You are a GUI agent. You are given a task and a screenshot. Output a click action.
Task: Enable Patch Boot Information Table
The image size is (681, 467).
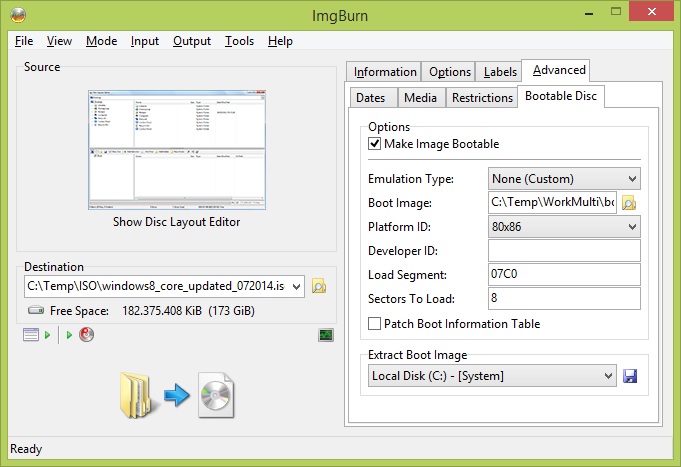tap(374, 324)
